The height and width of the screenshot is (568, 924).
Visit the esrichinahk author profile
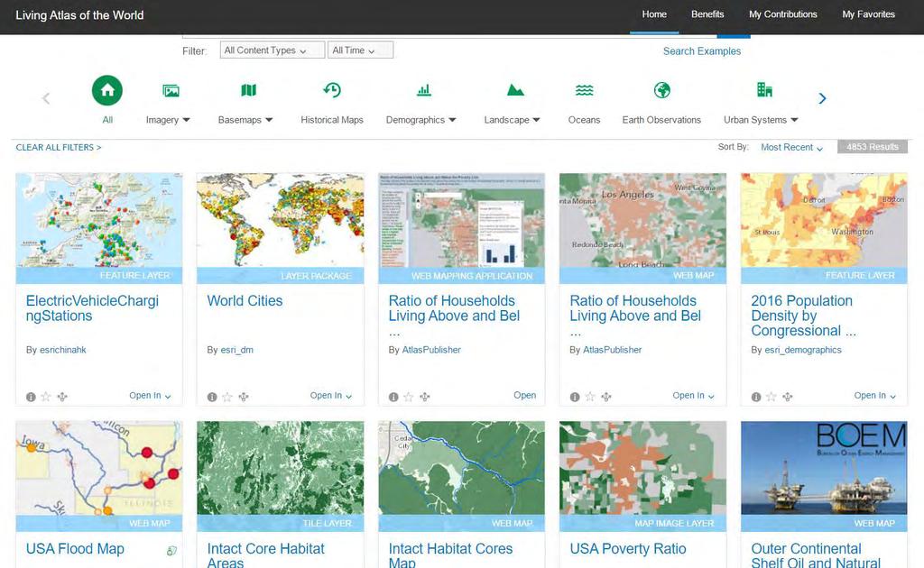(62, 350)
